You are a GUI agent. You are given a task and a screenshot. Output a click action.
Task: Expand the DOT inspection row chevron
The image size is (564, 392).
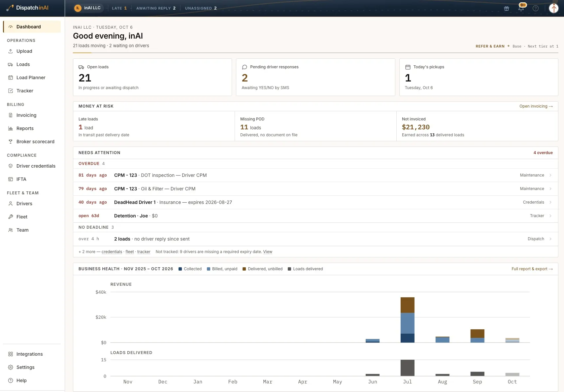(x=550, y=175)
